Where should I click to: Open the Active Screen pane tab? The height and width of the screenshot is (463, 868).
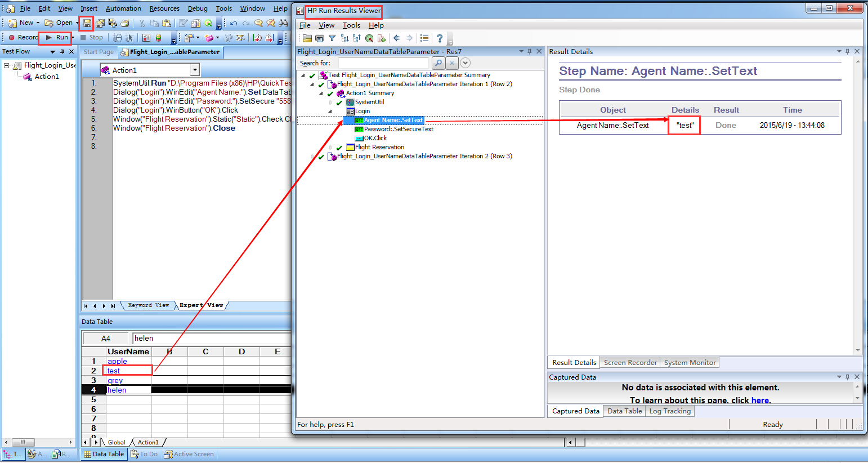pos(189,454)
